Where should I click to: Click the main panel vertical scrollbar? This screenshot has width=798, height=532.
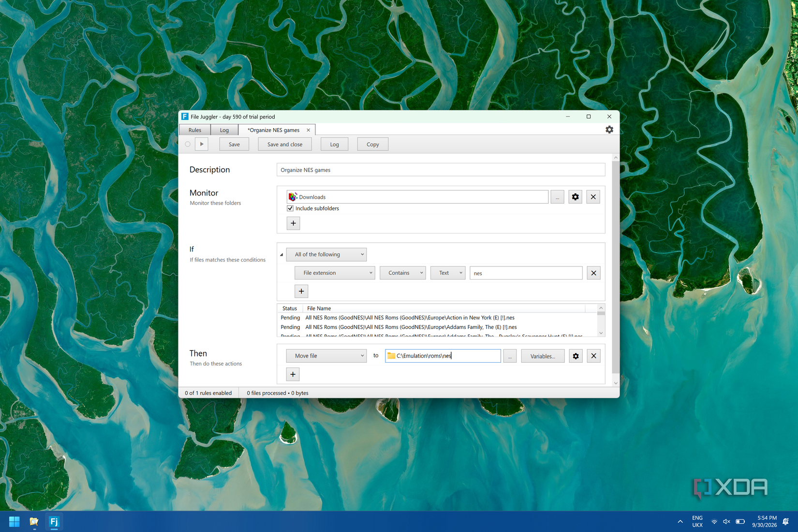pos(616,267)
